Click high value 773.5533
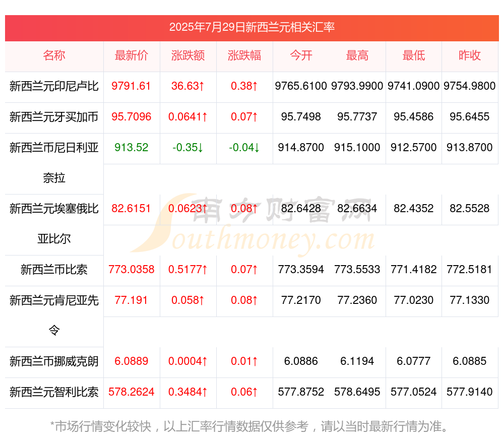Image resolution: width=504 pixels, height=442 pixels. click(357, 269)
